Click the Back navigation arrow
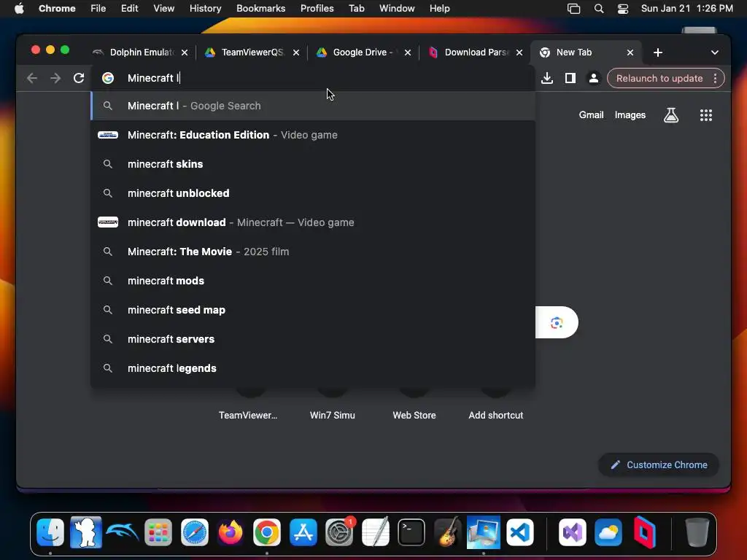This screenshot has height=560, width=747. pyautogui.click(x=32, y=78)
